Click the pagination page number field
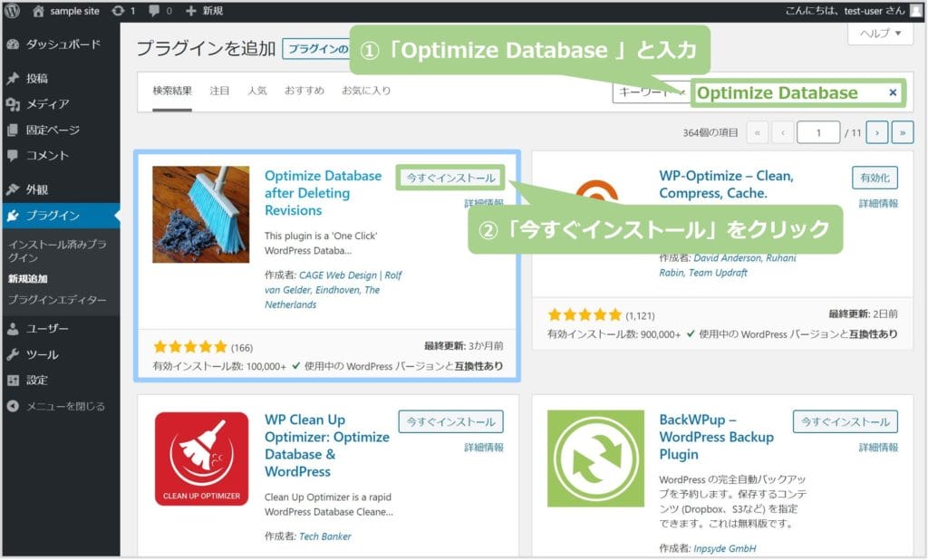Viewport: 928px width, 560px height. pos(818,131)
